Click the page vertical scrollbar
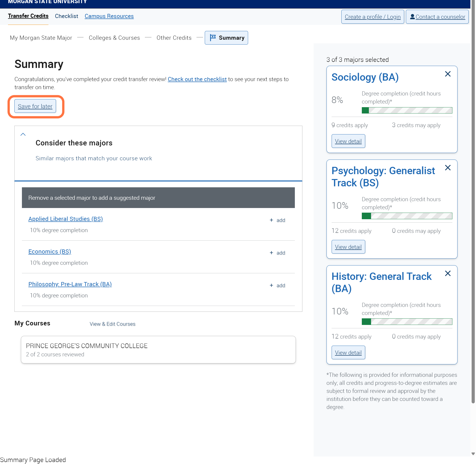 tap(473, 202)
